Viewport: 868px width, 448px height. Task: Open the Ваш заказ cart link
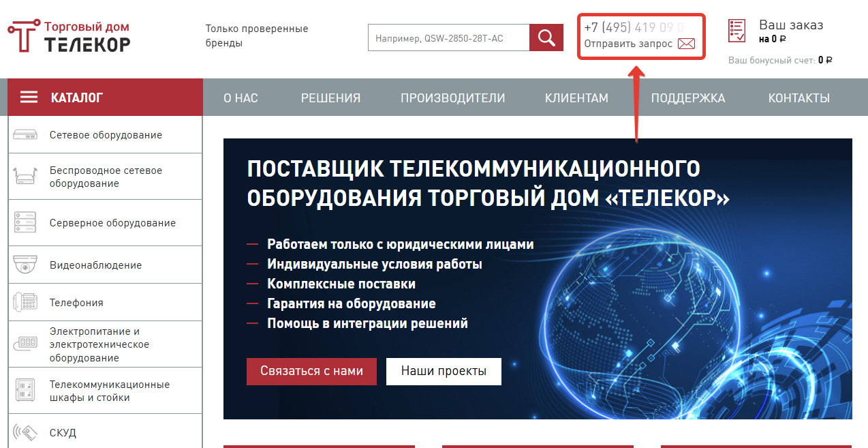point(791,25)
